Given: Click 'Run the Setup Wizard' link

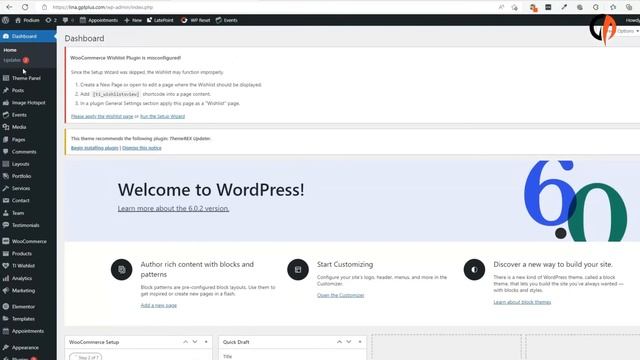Looking at the screenshot, I should 162,116.
